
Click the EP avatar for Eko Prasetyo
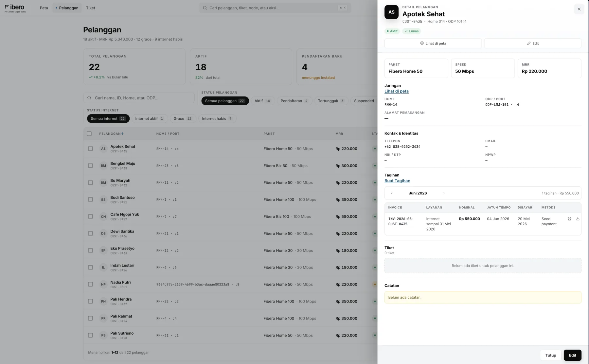tap(103, 251)
